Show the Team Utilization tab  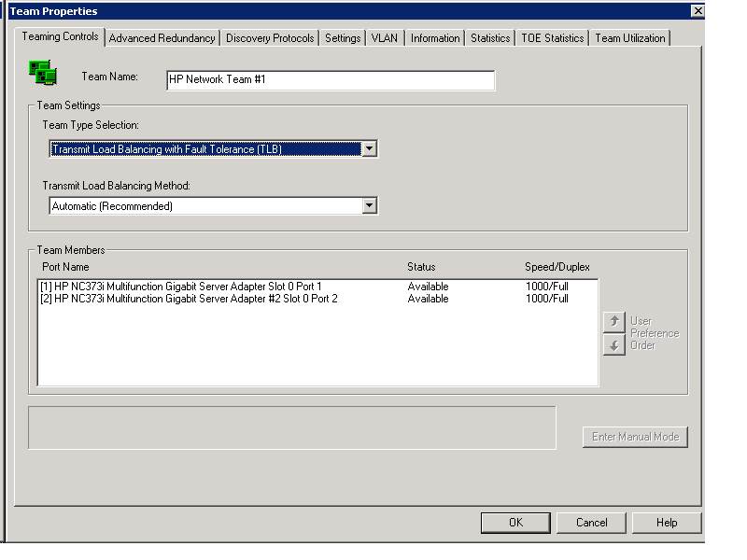(629, 38)
